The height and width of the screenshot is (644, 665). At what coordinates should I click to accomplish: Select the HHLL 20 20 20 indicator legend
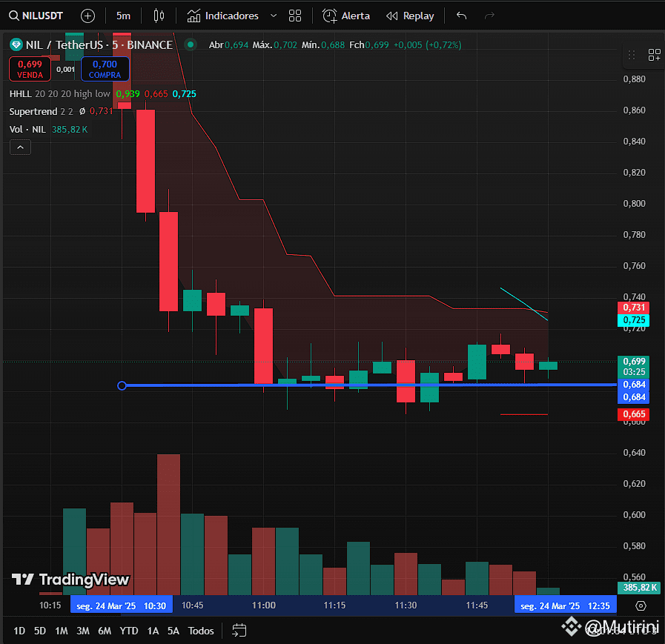point(60,93)
